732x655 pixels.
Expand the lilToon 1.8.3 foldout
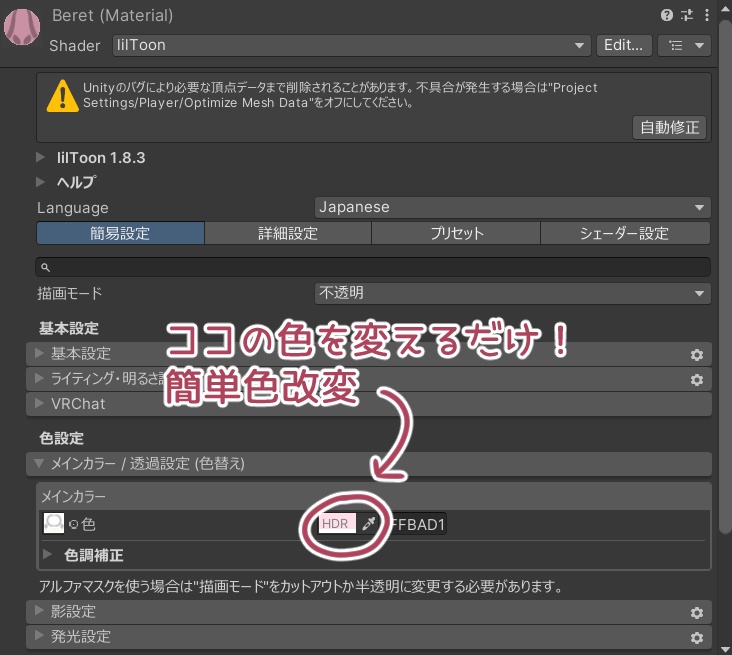pos(40,157)
